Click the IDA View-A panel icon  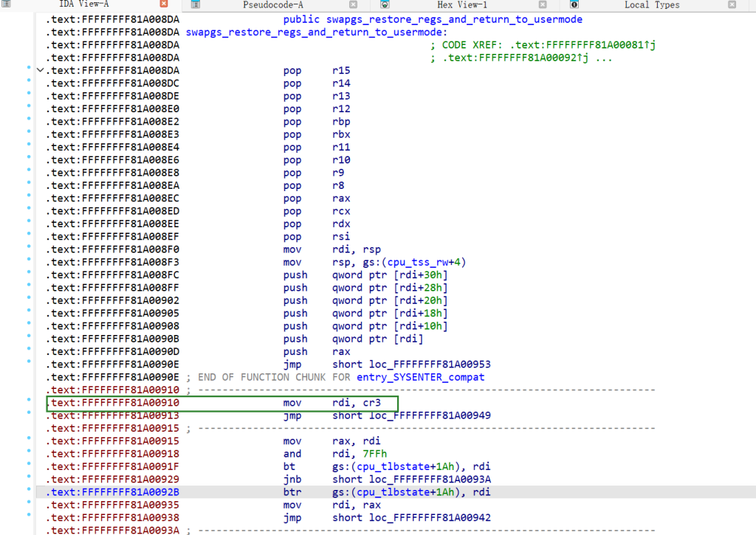[x=7, y=4]
